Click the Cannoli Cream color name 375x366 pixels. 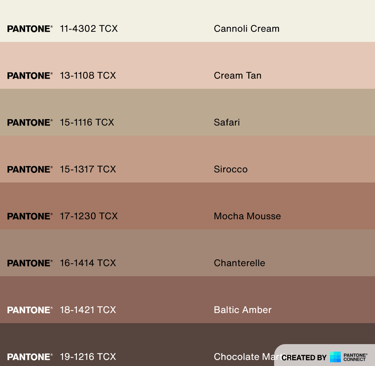point(246,29)
